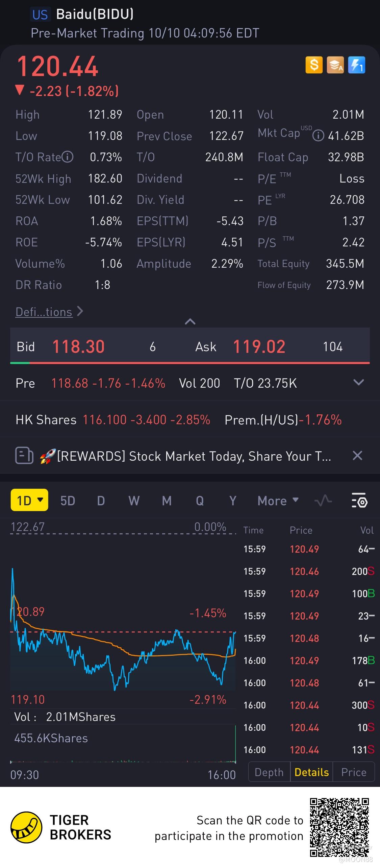The width and height of the screenshot is (380, 868).
Task: Tap the blue lightning bolt badge icon
Action: (356, 65)
